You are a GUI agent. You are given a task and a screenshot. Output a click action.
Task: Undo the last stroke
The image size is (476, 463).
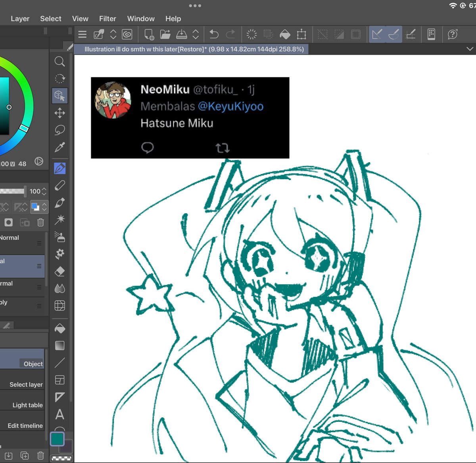point(214,34)
